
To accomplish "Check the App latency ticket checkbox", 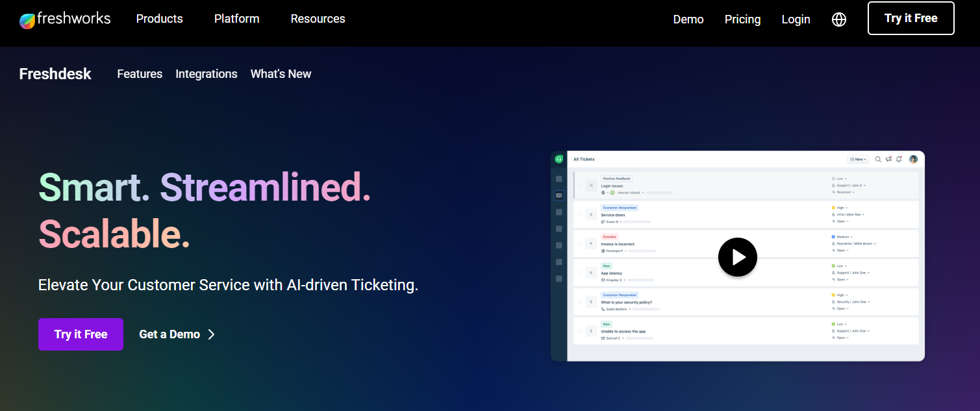I will [579, 273].
